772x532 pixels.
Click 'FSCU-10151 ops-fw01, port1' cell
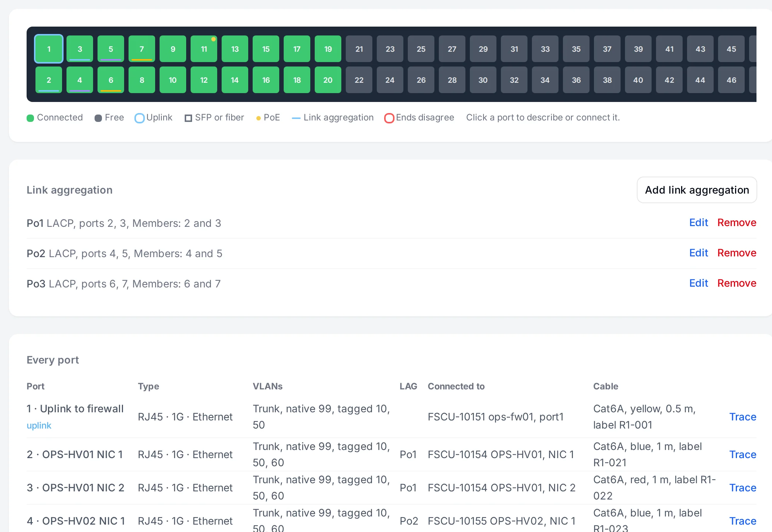(x=496, y=417)
